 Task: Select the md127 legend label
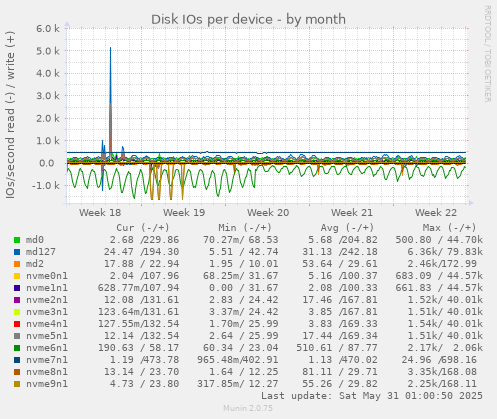click(x=41, y=252)
